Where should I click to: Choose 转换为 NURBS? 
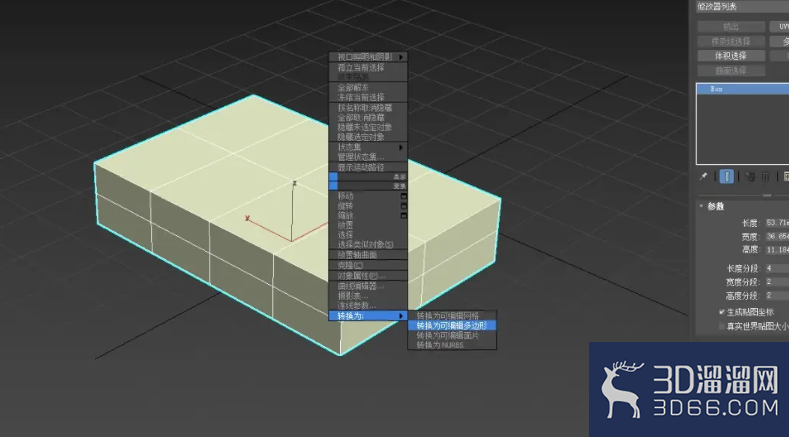tap(452, 345)
